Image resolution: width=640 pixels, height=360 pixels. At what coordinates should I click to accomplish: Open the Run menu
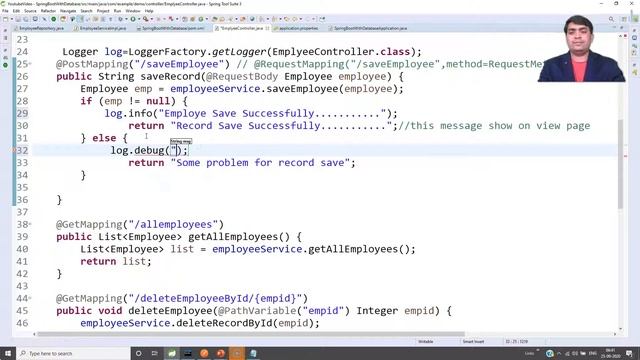coord(118,11)
